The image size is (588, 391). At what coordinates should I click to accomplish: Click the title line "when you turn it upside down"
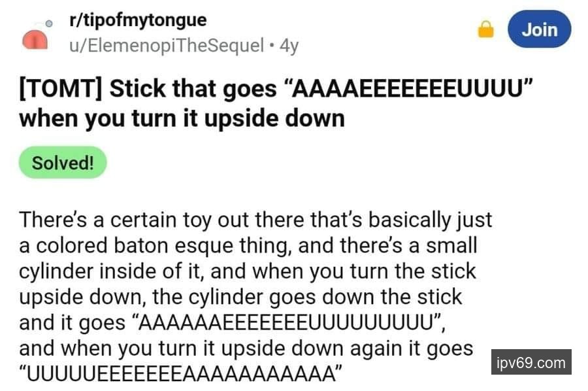pos(182,119)
